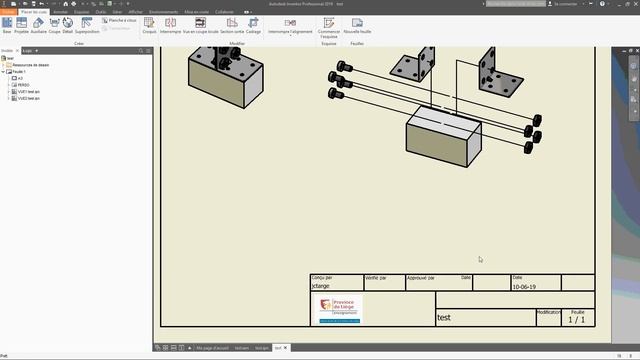The width and height of the screenshot is (640, 360).
Task: Click the Nouvelle feuille tool
Action: point(357,25)
